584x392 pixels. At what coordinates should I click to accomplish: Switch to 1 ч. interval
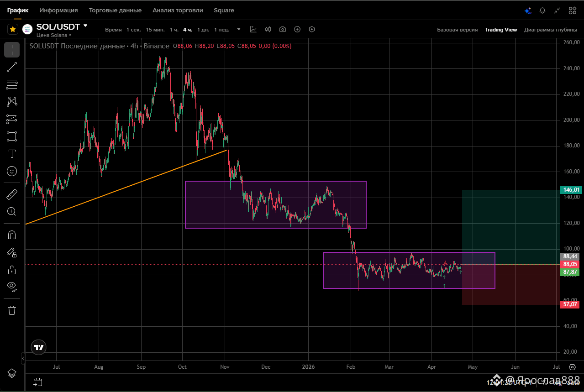(174, 30)
